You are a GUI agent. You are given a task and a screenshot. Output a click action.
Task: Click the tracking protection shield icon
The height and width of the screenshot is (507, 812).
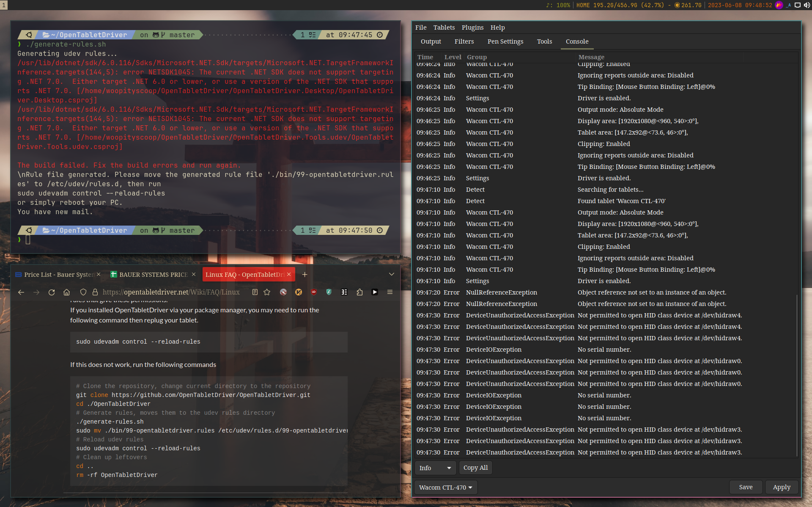point(83,292)
